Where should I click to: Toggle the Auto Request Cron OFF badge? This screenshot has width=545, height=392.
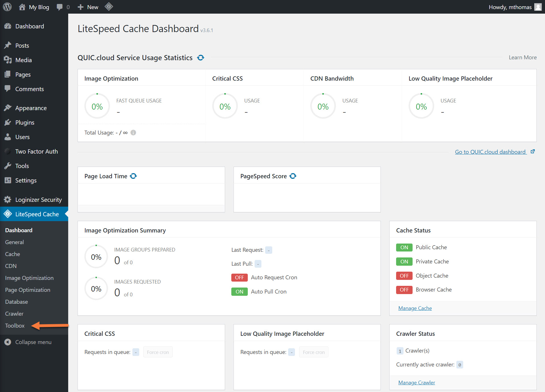tap(239, 277)
